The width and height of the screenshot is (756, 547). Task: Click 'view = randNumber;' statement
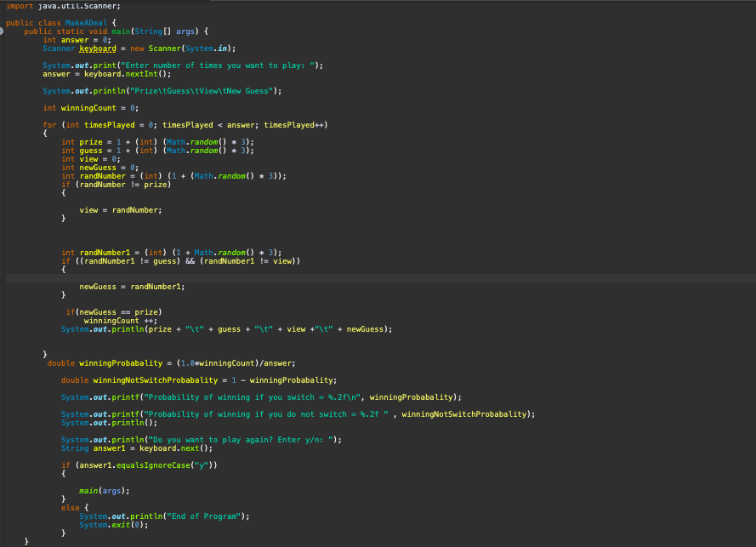121,210
